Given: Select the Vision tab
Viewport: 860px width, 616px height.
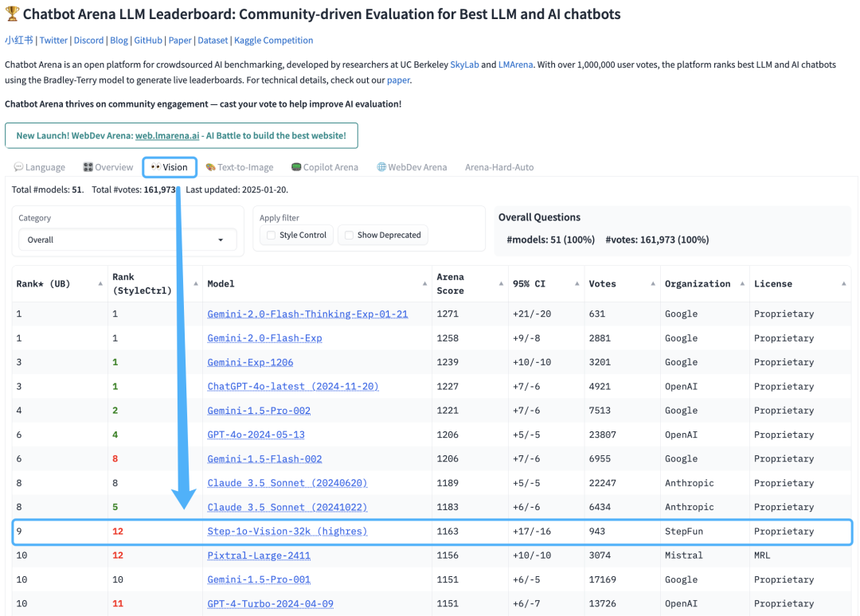Looking at the screenshot, I should pos(170,167).
